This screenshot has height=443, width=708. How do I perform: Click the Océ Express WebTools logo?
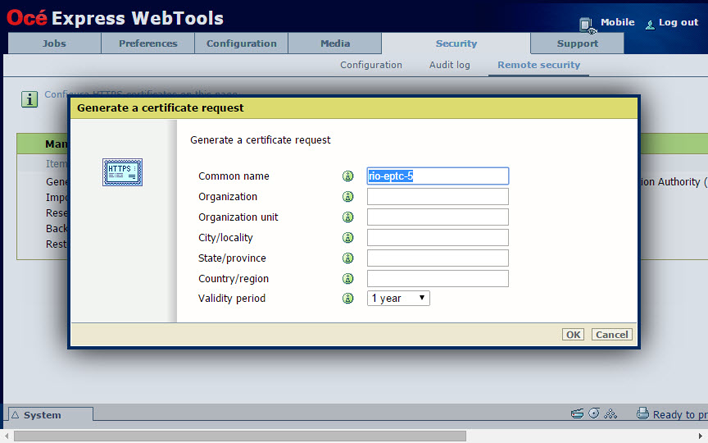click(115, 18)
